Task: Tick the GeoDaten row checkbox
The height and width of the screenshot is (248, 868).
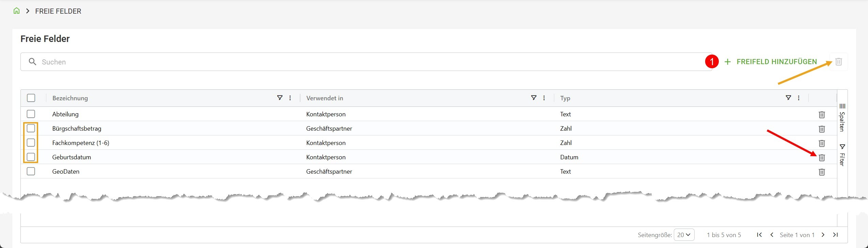Action: coord(31,171)
